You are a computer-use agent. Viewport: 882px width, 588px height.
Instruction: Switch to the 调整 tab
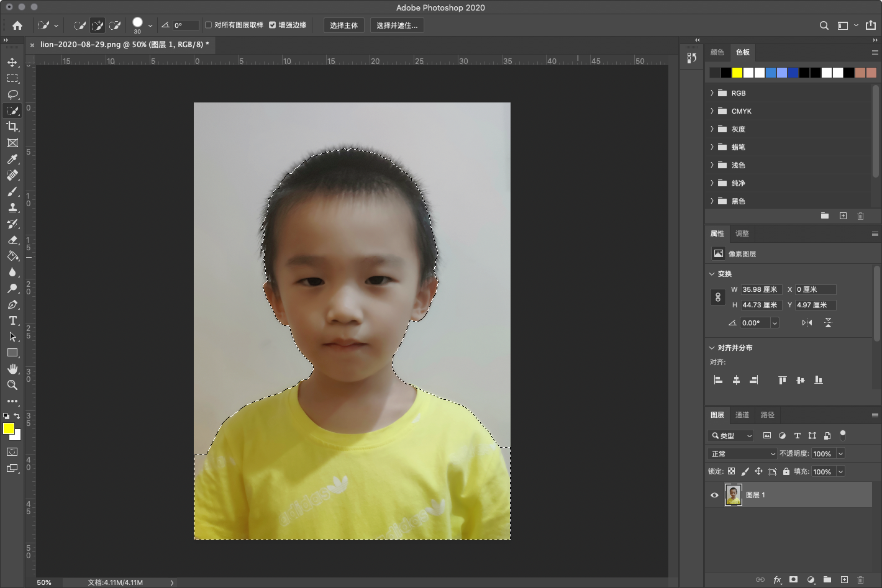(x=742, y=233)
